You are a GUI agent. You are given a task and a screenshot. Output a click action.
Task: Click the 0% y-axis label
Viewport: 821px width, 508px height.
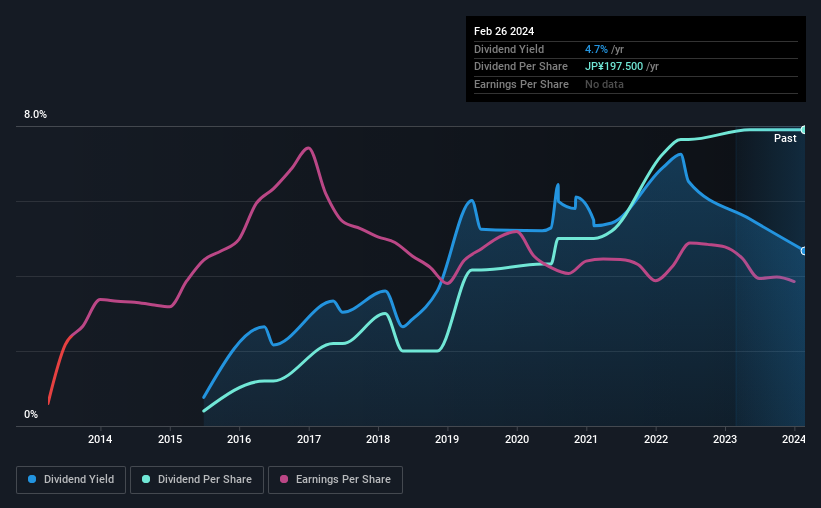[31, 415]
